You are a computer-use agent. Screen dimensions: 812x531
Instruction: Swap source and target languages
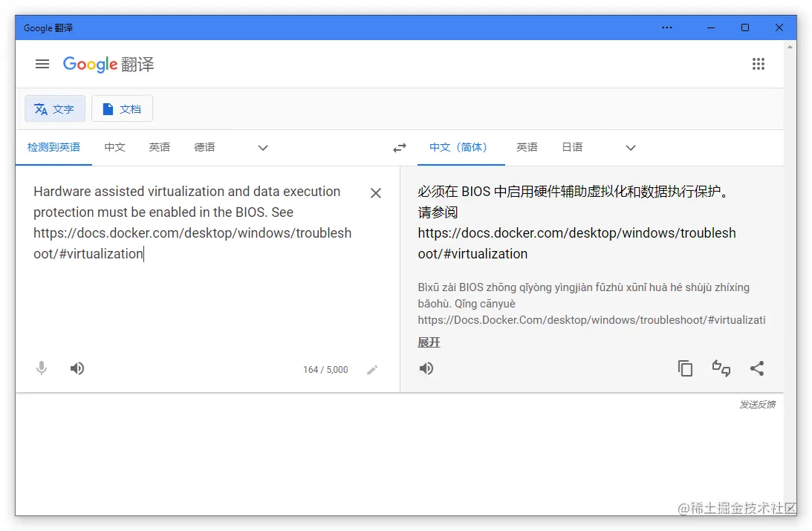point(399,148)
